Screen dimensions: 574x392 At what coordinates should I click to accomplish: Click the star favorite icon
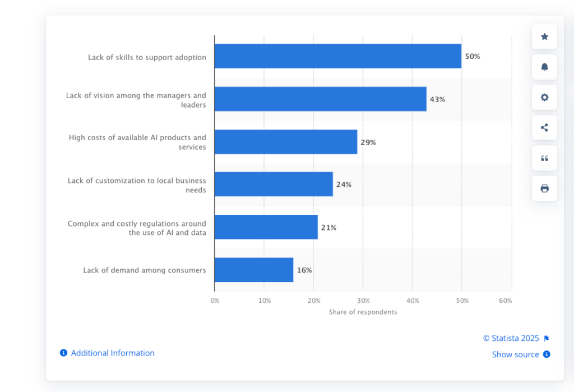[x=544, y=37]
